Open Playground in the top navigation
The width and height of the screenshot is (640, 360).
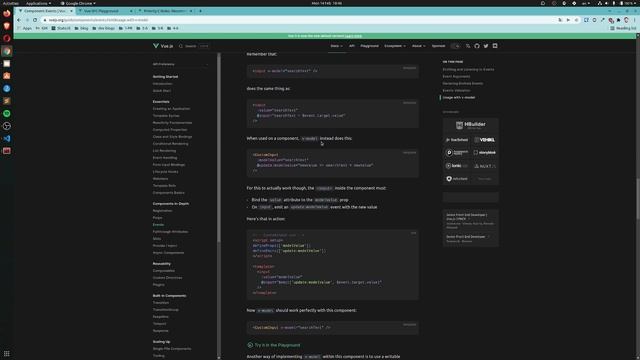[369, 46]
